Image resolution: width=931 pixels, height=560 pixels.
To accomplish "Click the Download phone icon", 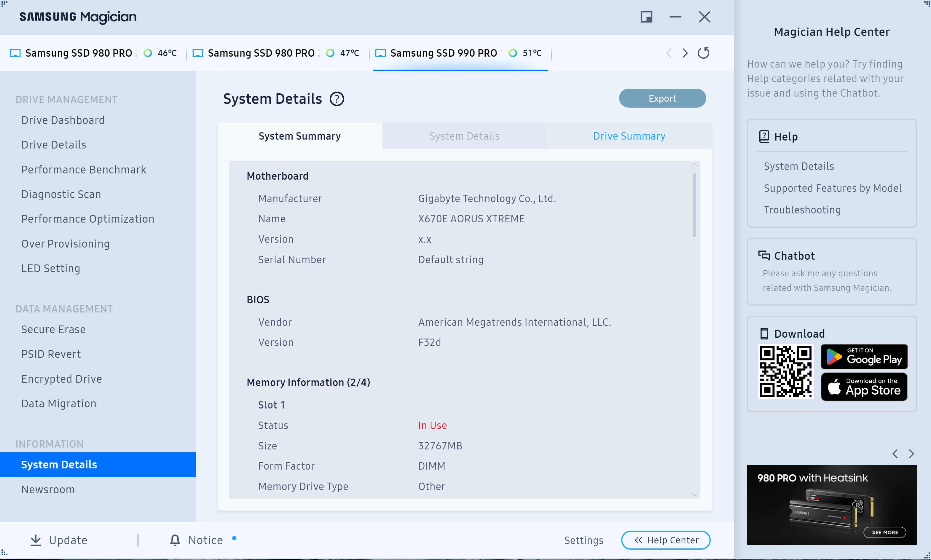I will pos(764,334).
